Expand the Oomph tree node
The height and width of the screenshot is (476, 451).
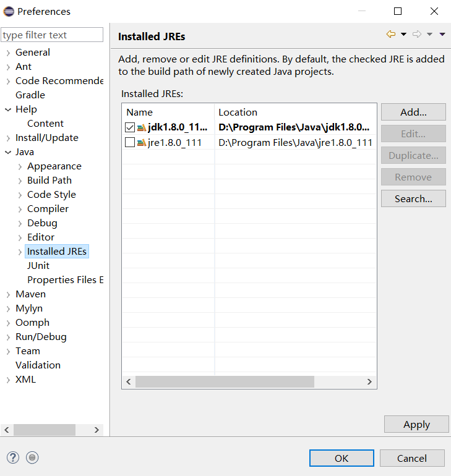pos(8,323)
